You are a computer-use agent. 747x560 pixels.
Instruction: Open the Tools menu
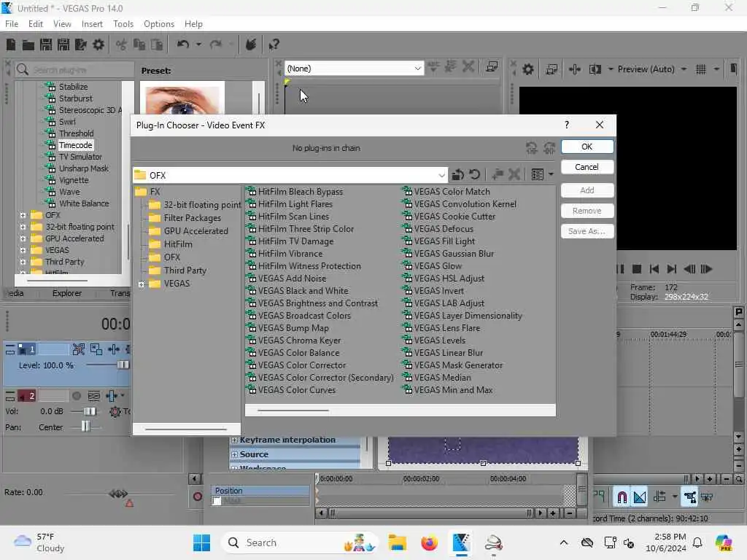[x=123, y=24]
